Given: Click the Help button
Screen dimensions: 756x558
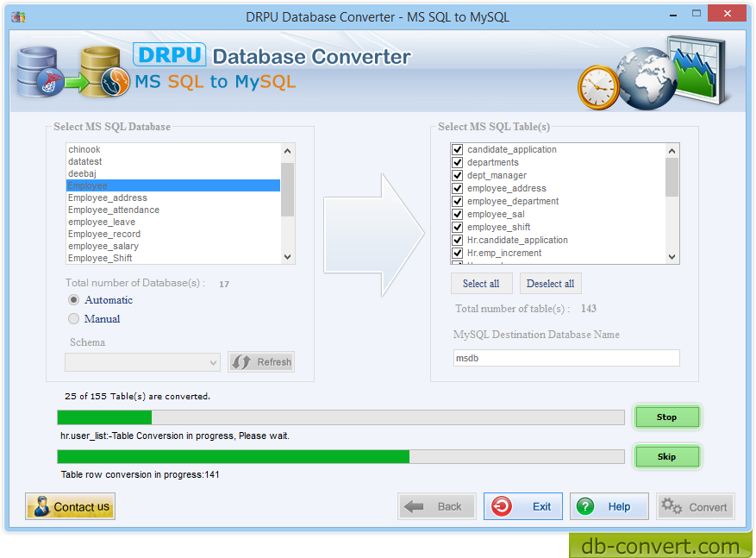Looking at the screenshot, I should coord(609,506).
